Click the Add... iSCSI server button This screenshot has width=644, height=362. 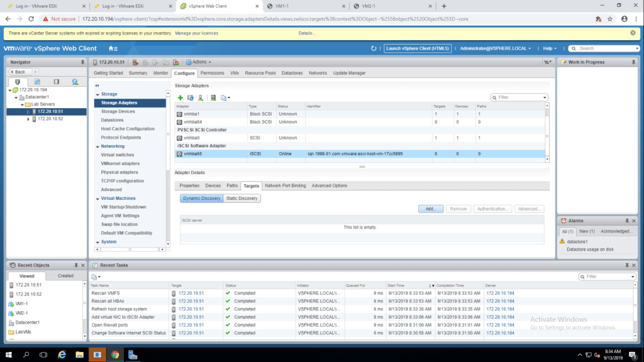coord(431,209)
